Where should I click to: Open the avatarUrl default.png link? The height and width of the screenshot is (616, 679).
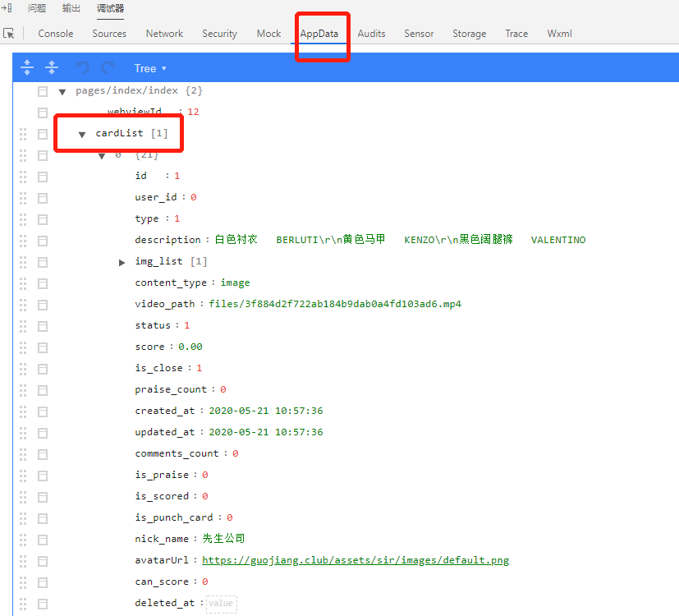pyautogui.click(x=356, y=560)
